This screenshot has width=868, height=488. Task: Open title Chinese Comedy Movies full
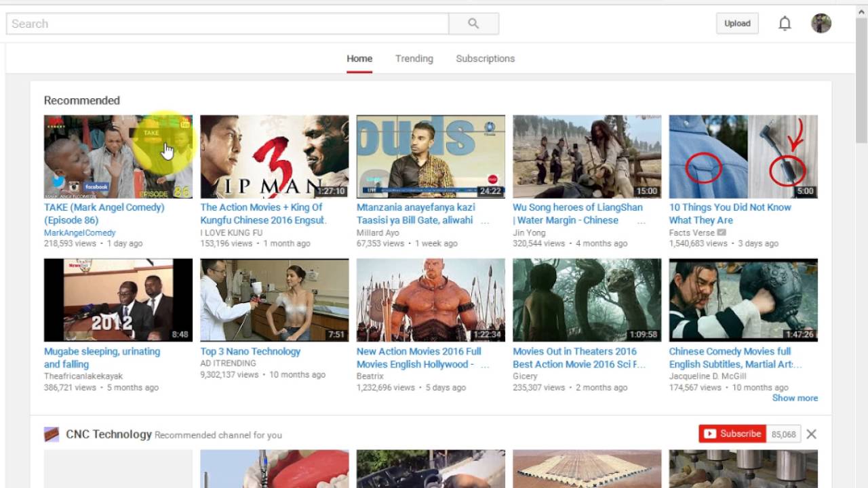736,358
